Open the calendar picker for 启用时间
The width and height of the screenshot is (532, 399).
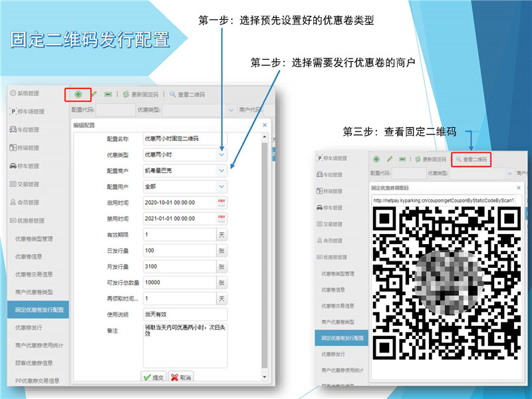pos(221,203)
